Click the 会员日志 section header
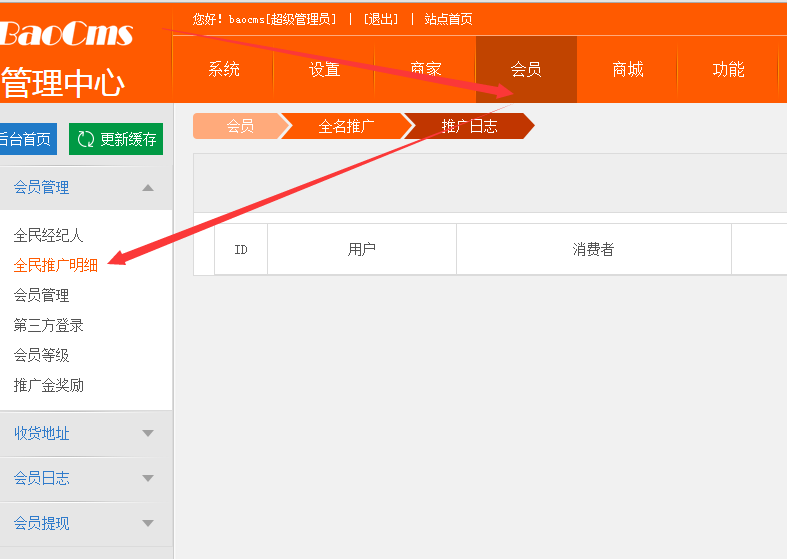787x559 pixels. [x=86, y=479]
